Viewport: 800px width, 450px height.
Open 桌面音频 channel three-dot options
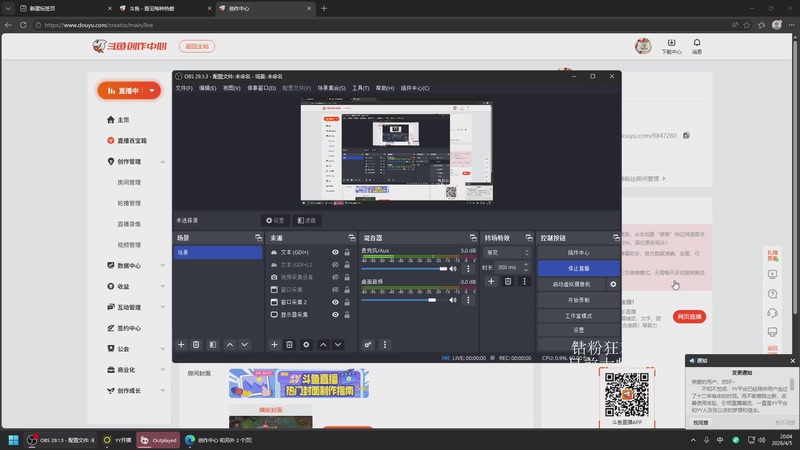point(468,300)
